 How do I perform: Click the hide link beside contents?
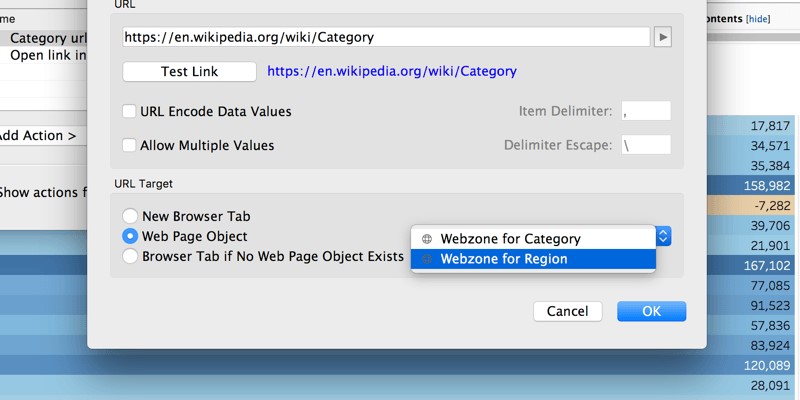[x=758, y=19]
